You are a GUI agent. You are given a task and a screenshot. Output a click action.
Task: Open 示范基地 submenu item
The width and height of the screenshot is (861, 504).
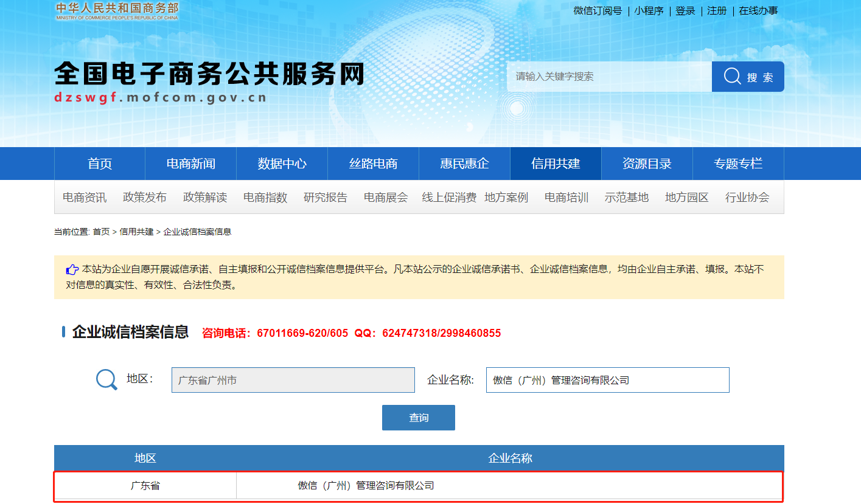pyautogui.click(x=627, y=198)
